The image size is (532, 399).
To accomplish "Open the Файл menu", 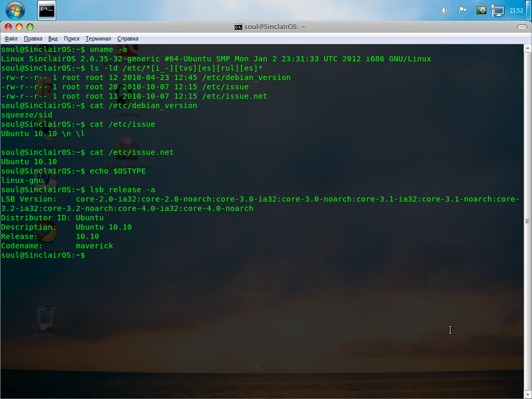I will click(x=11, y=38).
